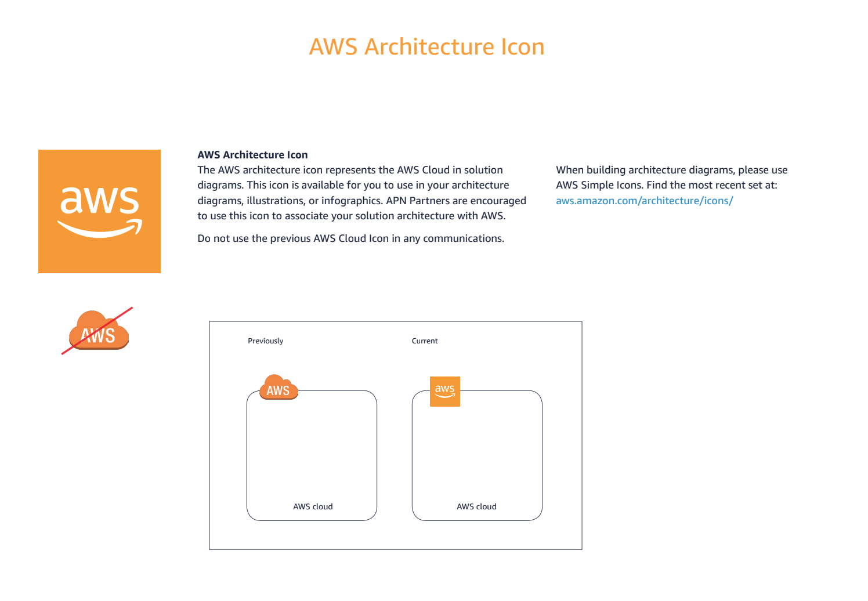The width and height of the screenshot is (868, 601).
Task: Click the AWS Architecture Icon bold heading
Action: click(252, 154)
